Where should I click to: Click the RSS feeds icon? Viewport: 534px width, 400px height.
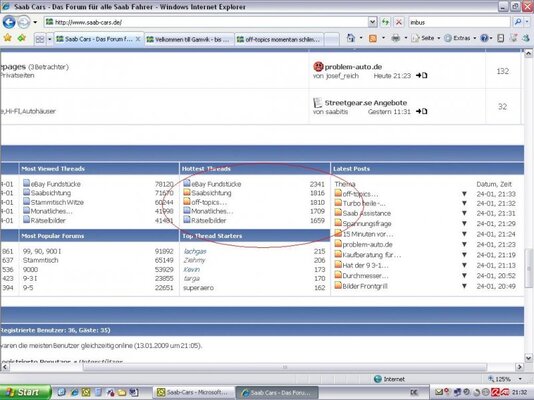373,38
